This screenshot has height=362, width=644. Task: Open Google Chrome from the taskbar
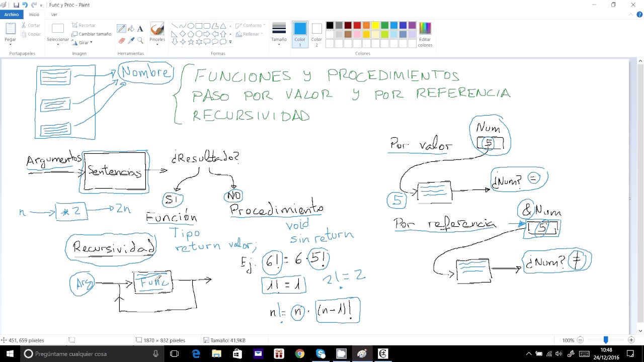coord(300,354)
